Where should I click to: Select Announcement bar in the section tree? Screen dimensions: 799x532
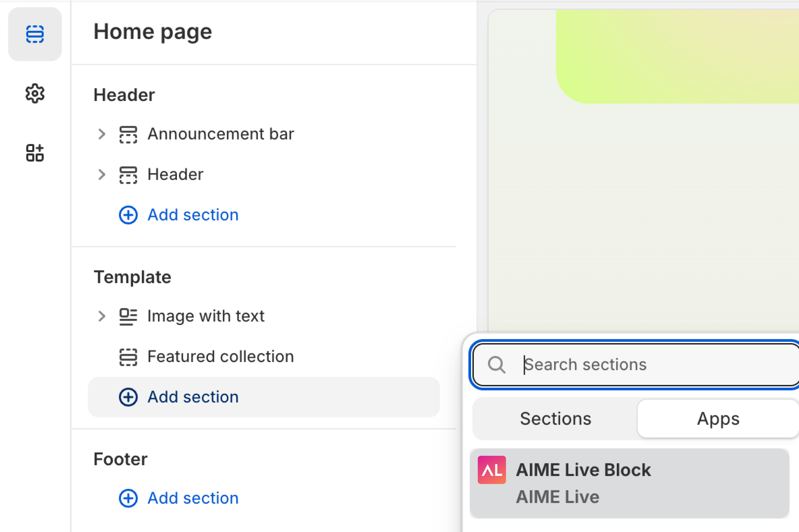tap(221, 134)
